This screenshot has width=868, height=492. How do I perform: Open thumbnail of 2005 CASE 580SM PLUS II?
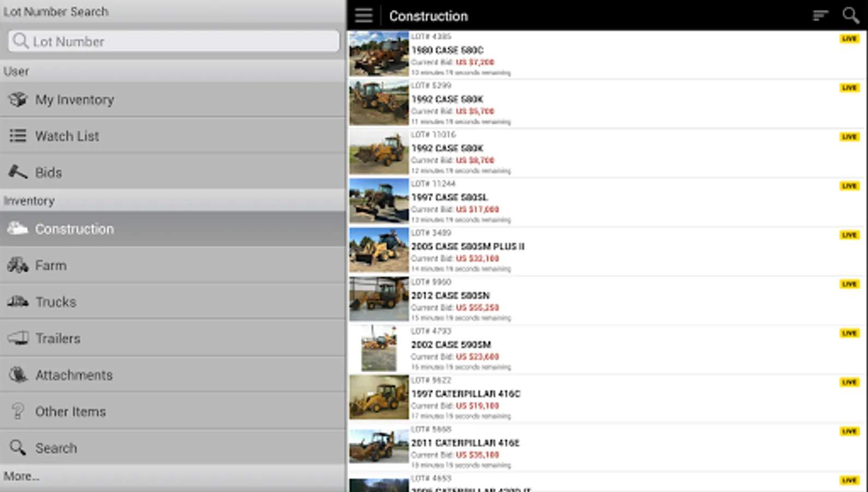379,250
